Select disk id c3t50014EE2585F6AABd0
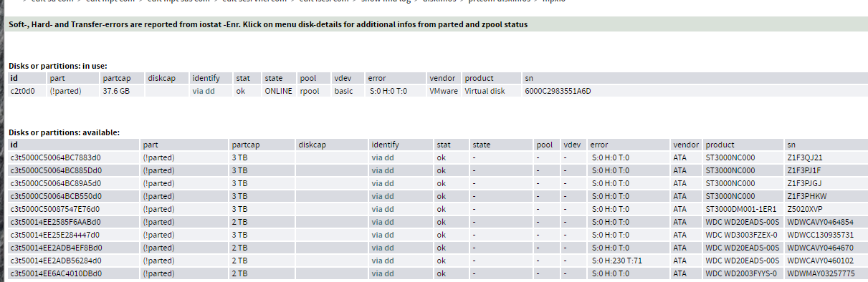 point(55,222)
